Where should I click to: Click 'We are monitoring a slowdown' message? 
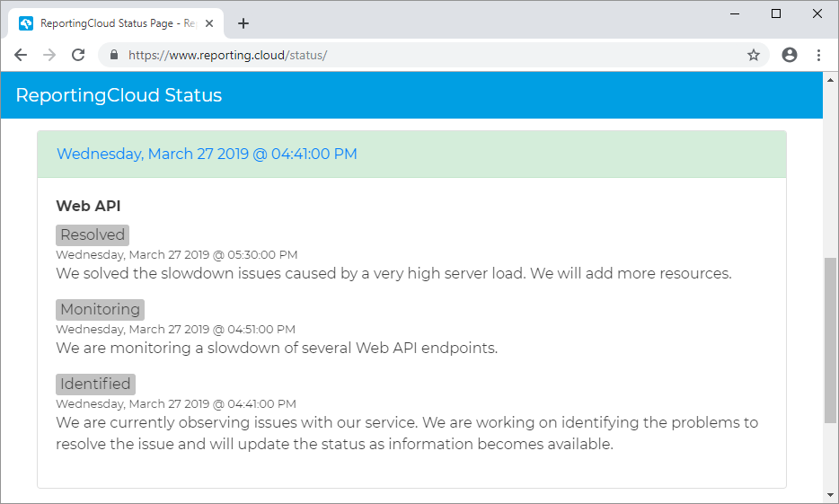[277, 348]
